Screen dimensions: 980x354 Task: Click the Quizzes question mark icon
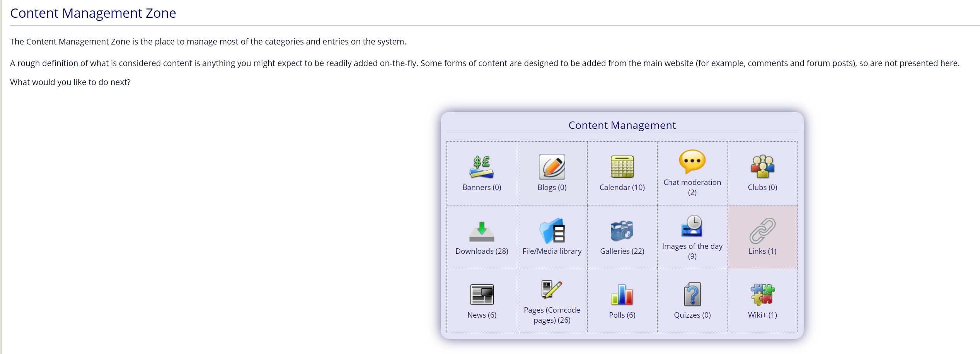tap(692, 295)
